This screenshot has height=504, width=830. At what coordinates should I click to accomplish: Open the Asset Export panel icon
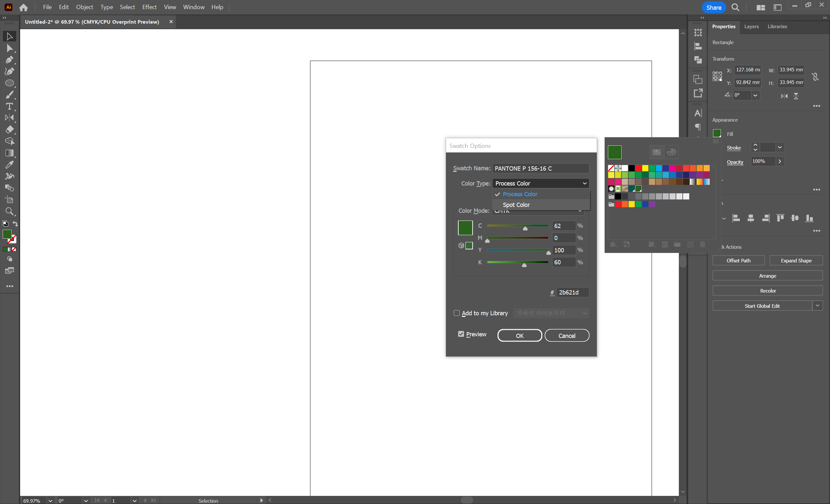(x=698, y=93)
